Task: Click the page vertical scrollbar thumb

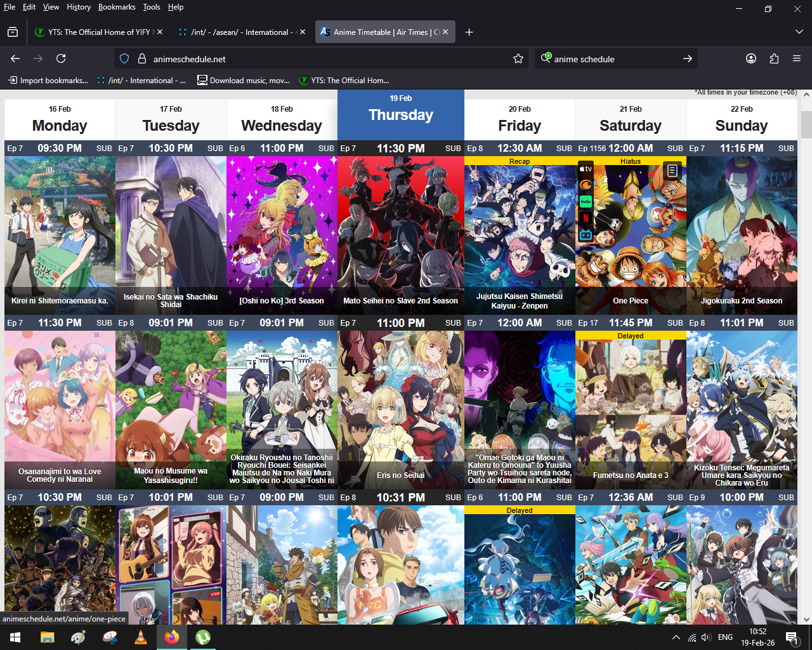Action: pyautogui.click(x=806, y=124)
